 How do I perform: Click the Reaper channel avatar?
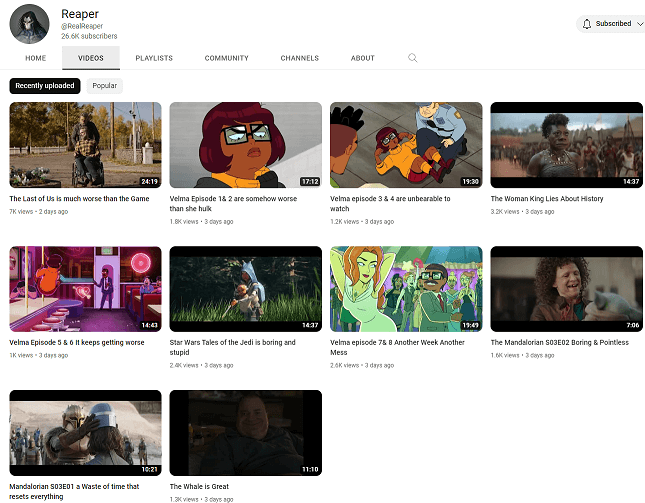click(x=30, y=24)
